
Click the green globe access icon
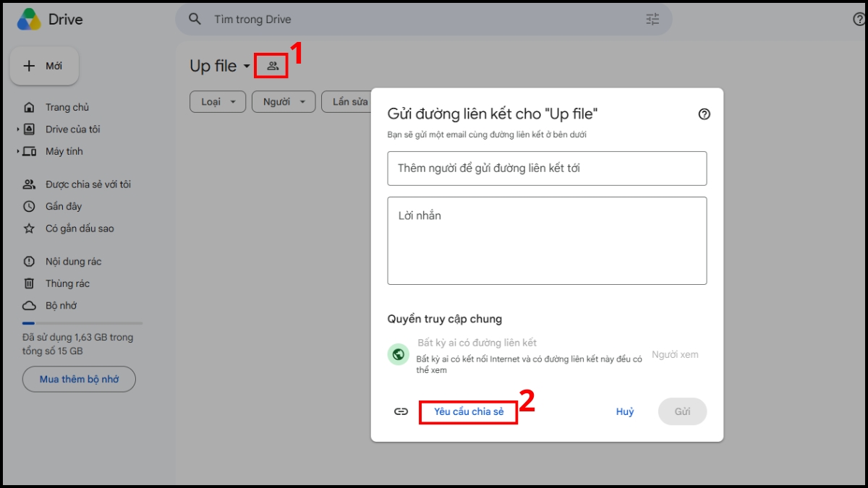pyautogui.click(x=398, y=354)
